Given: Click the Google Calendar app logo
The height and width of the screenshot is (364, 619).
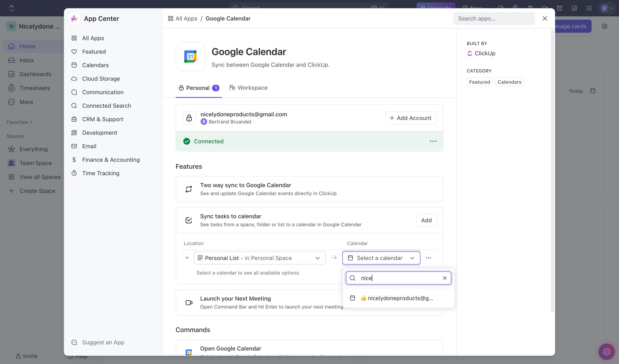Looking at the screenshot, I should pos(190,56).
